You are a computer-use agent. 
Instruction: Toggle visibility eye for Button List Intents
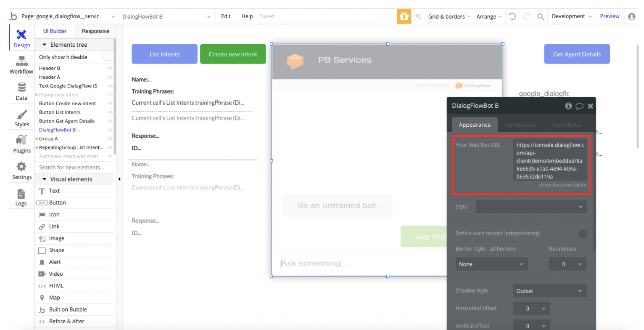tap(110, 112)
